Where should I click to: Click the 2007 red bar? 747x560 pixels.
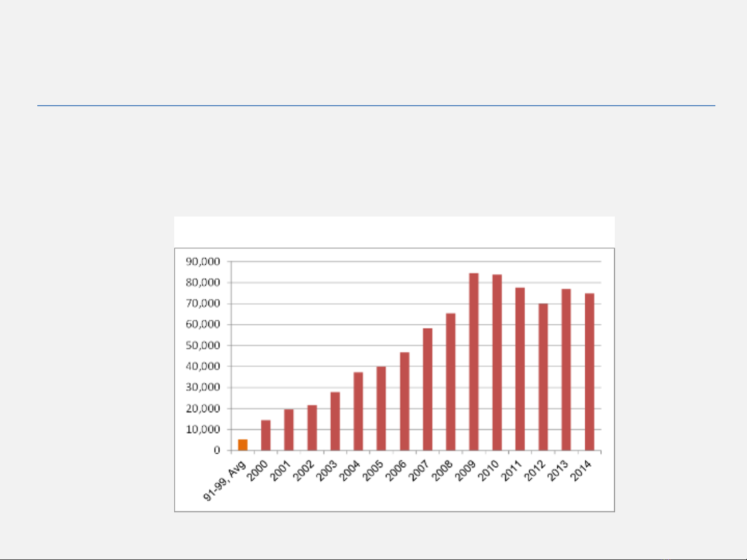tap(428, 390)
